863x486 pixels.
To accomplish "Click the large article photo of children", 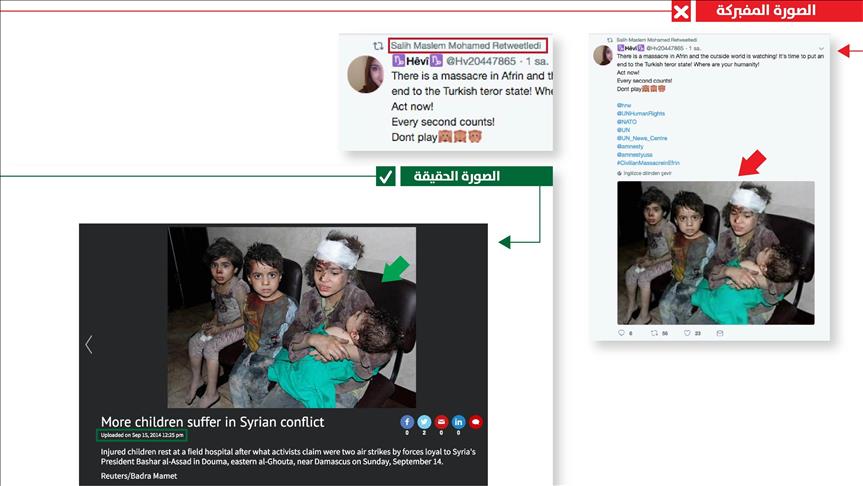I will (291, 317).
